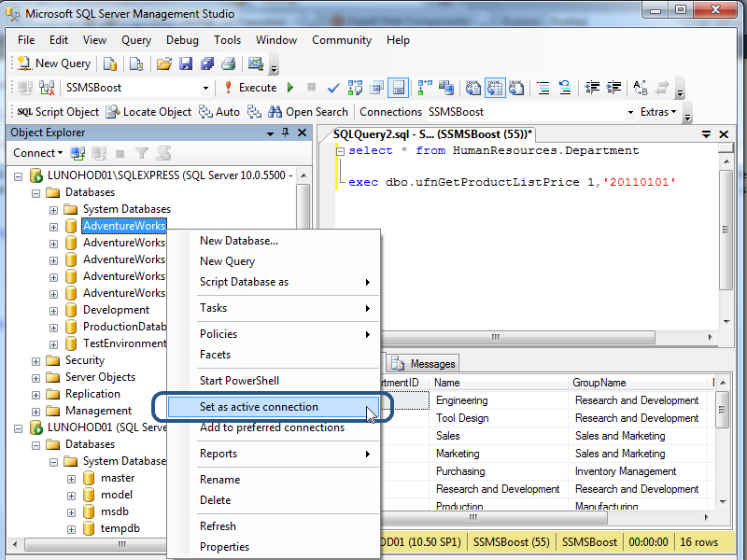Open the Connect dropdown in Object Explorer
The width and height of the screenshot is (747, 560).
click(x=37, y=153)
